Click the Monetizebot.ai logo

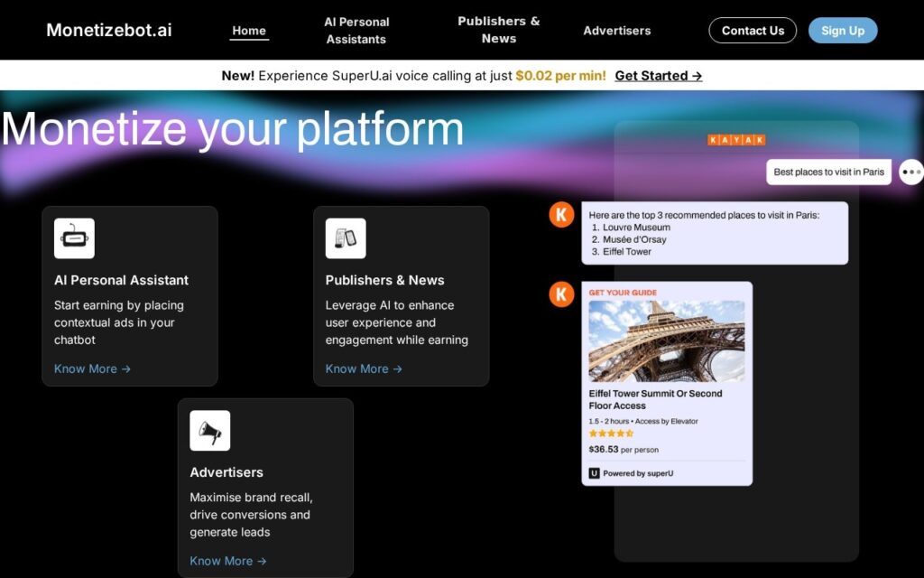click(109, 30)
